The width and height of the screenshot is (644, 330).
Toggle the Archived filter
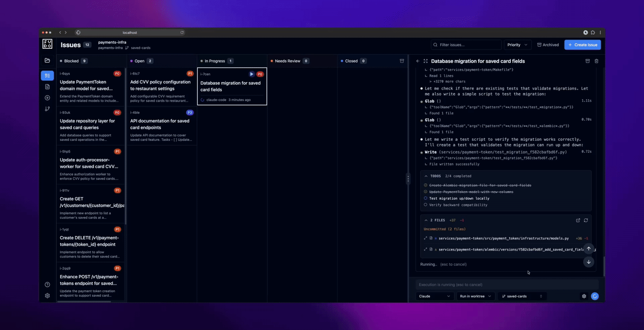(548, 44)
